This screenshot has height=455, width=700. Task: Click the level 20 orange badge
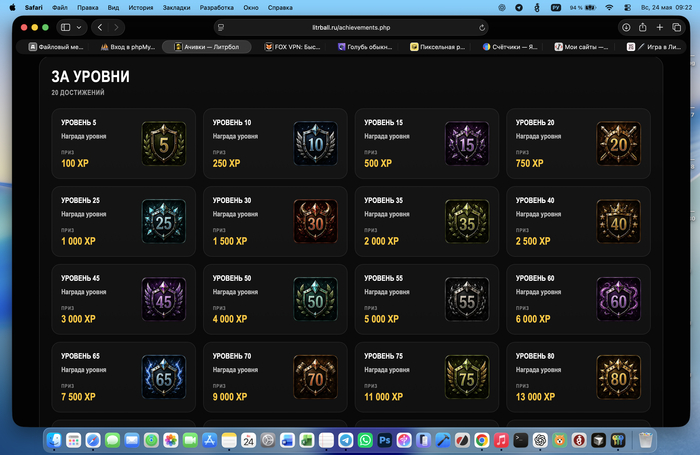pos(619,144)
